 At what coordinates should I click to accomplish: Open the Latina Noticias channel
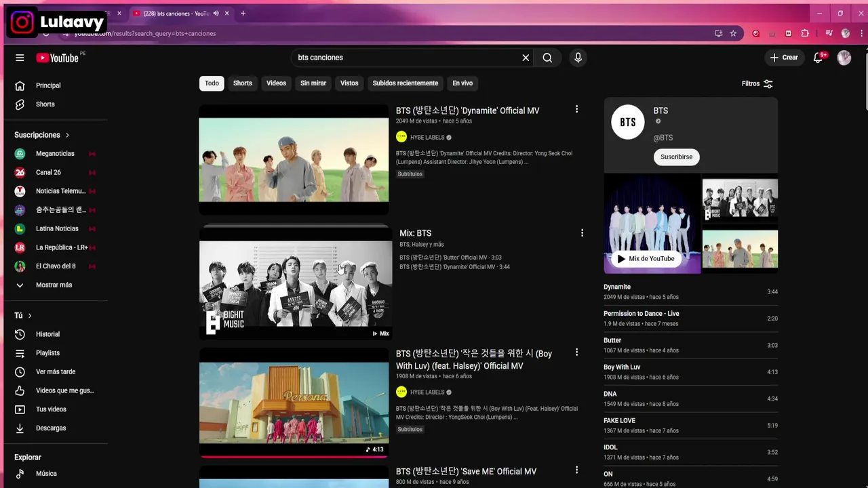(x=56, y=228)
